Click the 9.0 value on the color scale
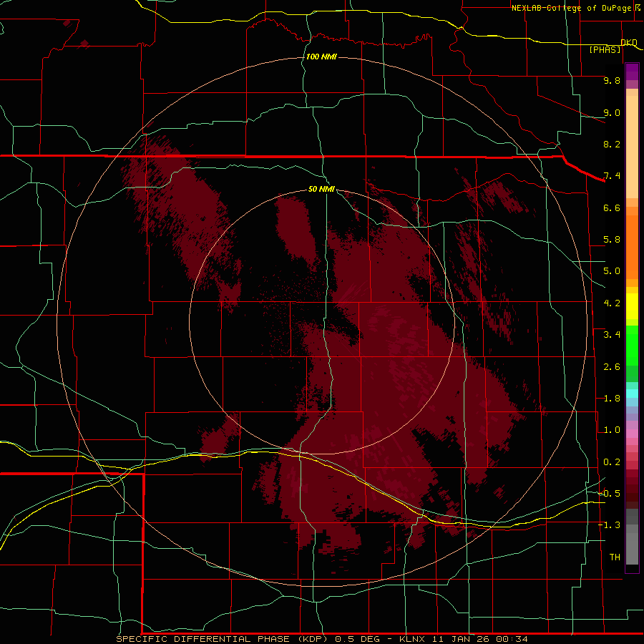The width and height of the screenshot is (644, 644). 612,112
